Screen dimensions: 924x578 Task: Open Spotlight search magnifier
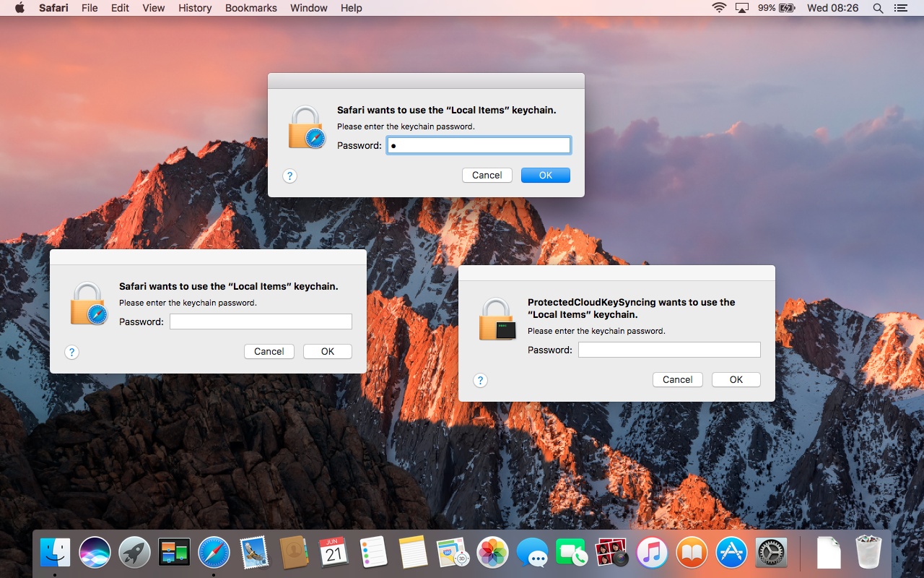(x=878, y=8)
